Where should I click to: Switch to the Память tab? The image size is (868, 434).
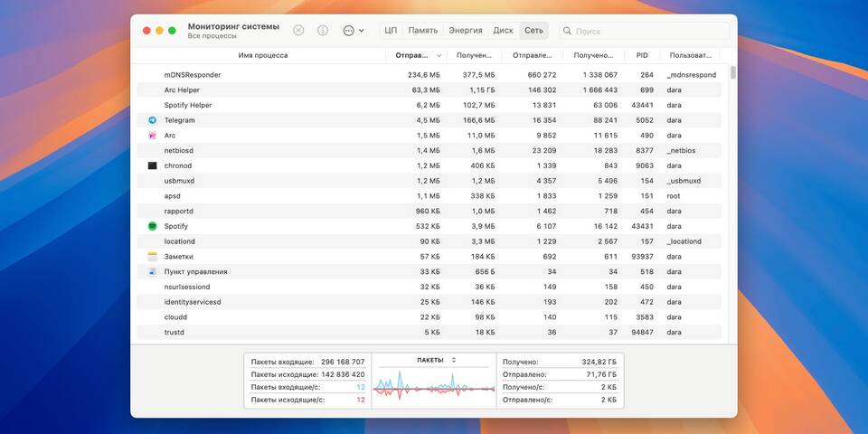pyautogui.click(x=423, y=31)
